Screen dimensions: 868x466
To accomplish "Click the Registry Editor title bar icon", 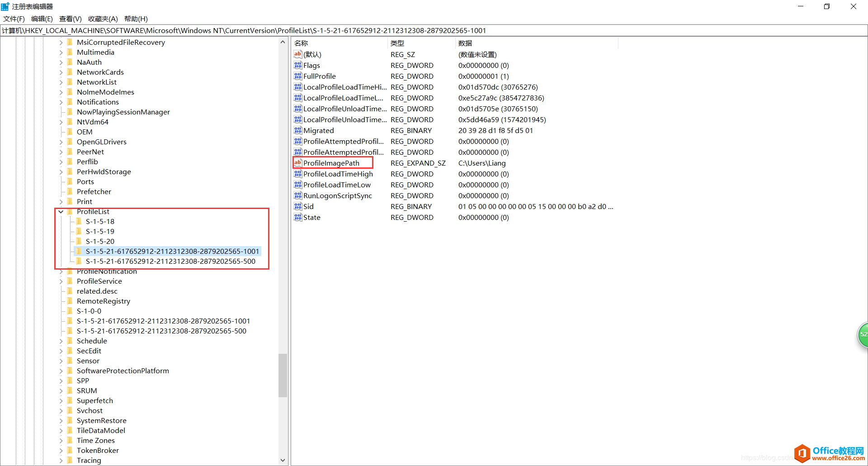I will coord(5,6).
